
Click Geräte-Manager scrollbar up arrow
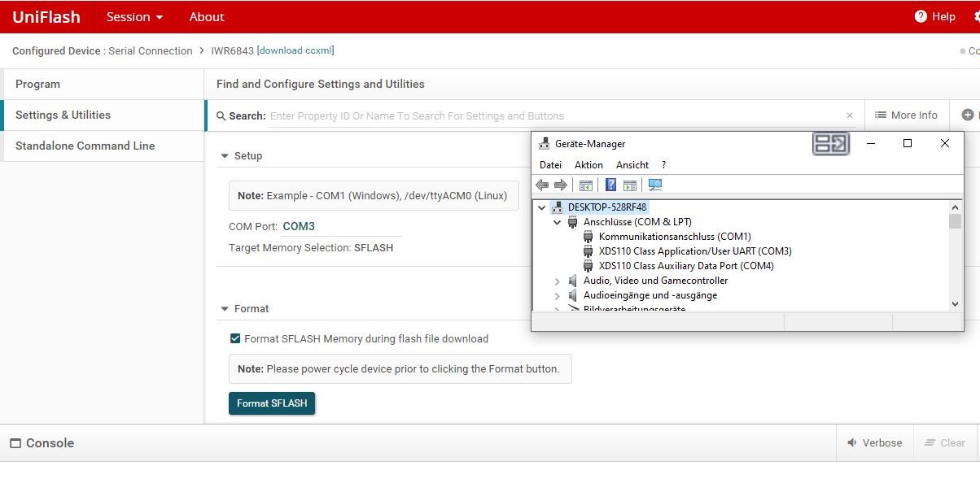tap(955, 207)
